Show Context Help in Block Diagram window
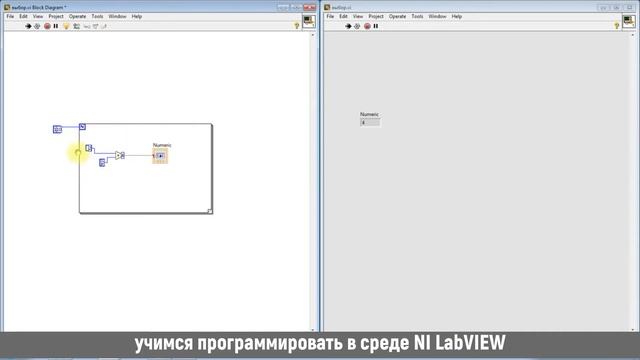Image resolution: width=640 pixels, height=360 pixels. 297,26
